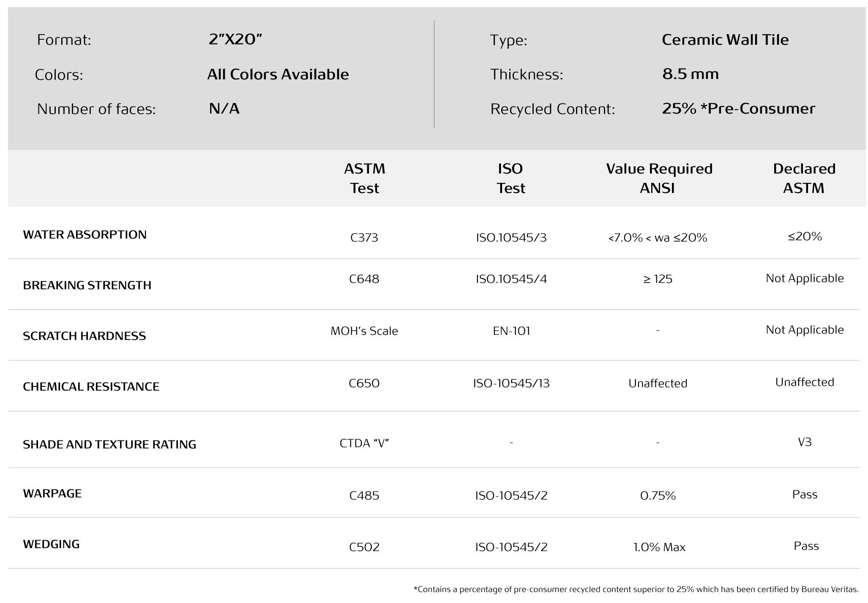
Task: Click the C648 ASTM test code
Action: [x=364, y=279]
